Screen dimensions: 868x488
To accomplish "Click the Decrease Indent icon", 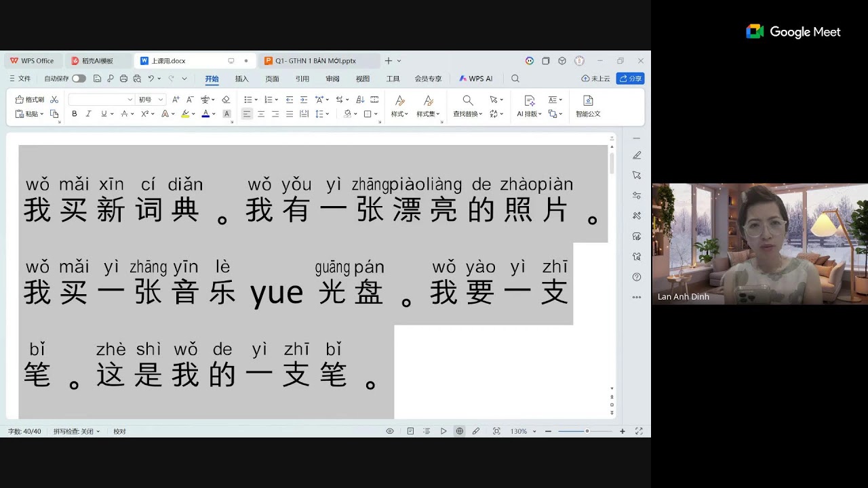I will (290, 100).
